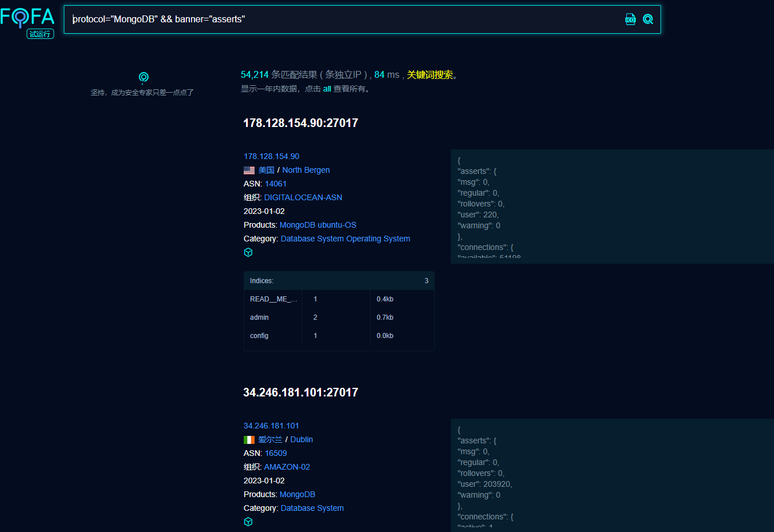Click the Ireland flag icon

(249, 440)
